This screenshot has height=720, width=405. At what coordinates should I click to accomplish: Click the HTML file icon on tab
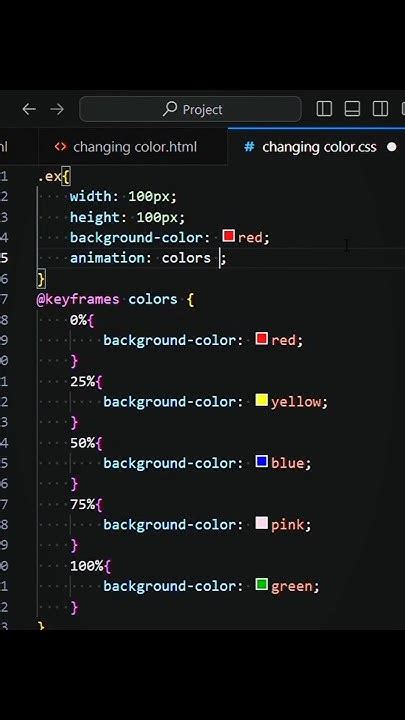[60, 147]
